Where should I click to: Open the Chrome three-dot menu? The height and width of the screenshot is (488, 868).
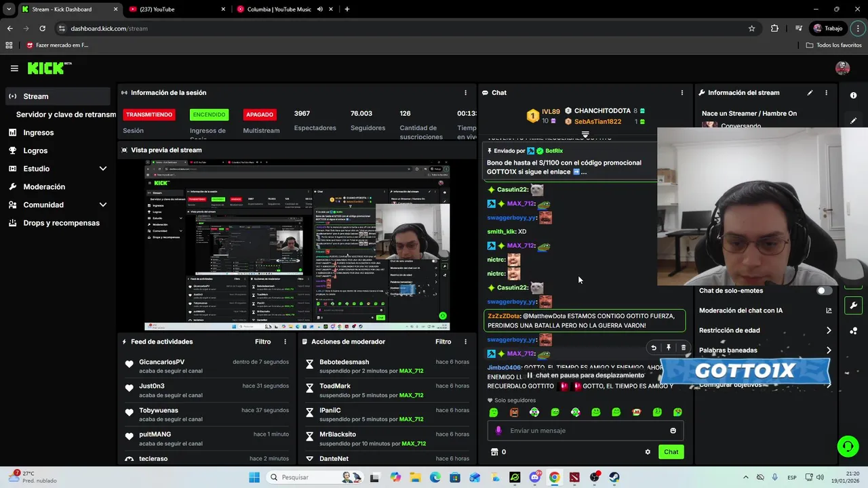[859, 28]
